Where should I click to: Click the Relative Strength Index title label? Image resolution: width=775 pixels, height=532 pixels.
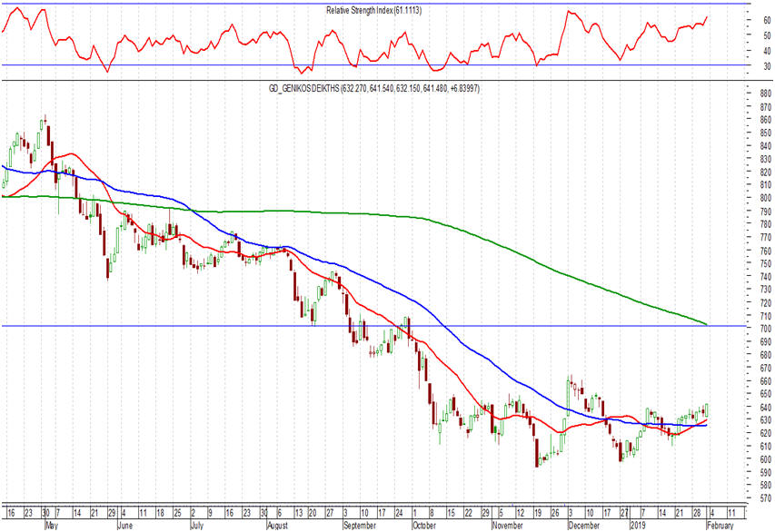coord(373,10)
